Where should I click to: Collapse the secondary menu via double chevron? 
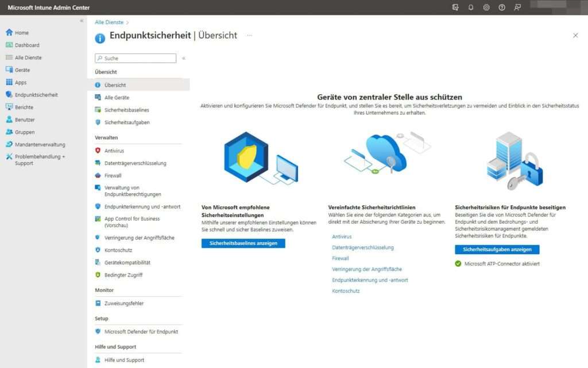tap(184, 58)
